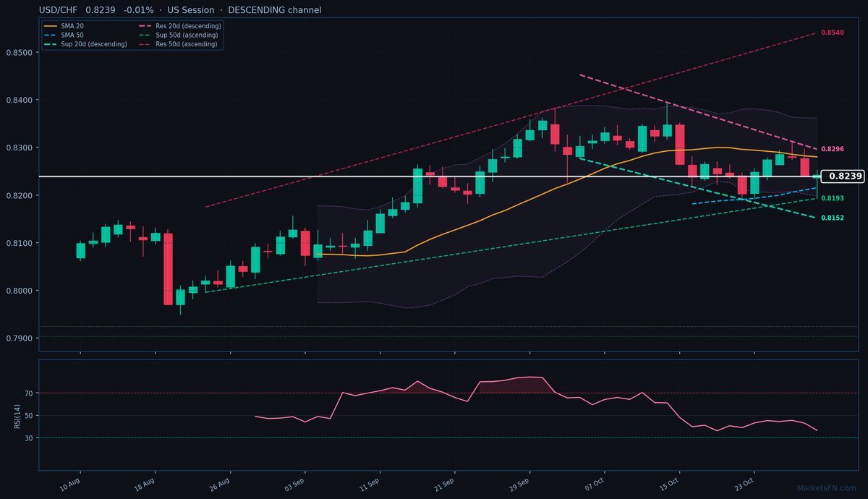The image size is (868, 499).
Task: Click the 0.8200 price axis label
Action: pos(19,196)
